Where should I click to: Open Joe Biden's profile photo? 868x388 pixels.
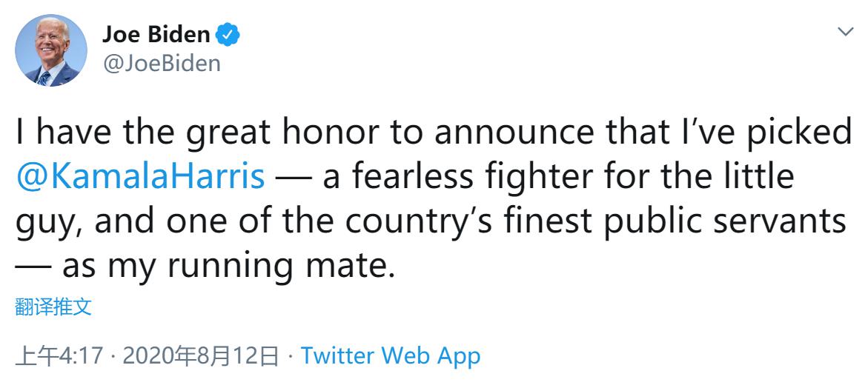point(52,50)
